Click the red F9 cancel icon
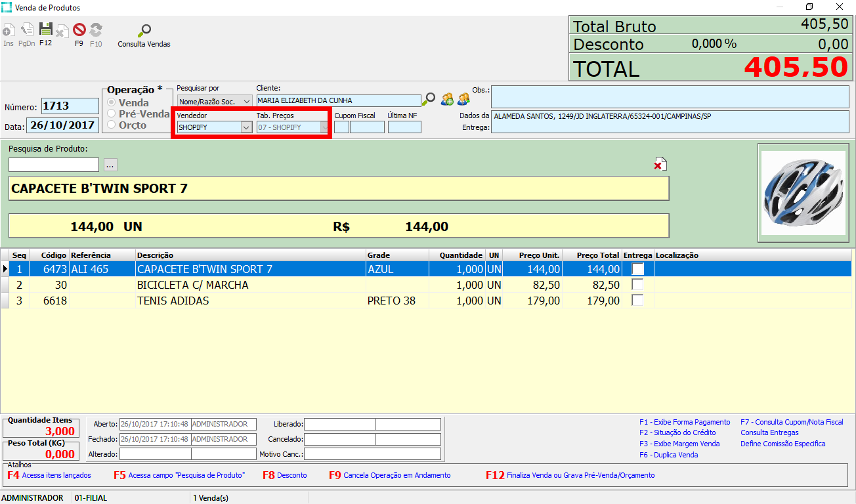Image resolution: width=856 pixels, height=504 pixels. (79, 30)
